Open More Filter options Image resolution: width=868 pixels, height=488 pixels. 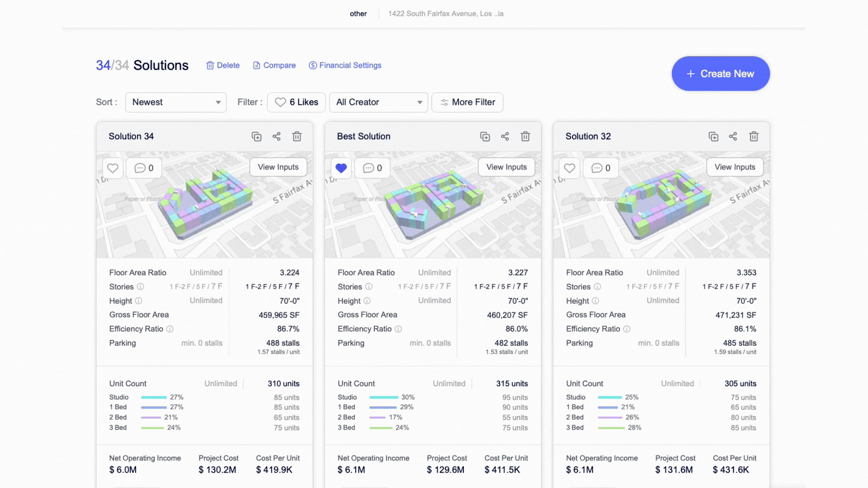(467, 102)
